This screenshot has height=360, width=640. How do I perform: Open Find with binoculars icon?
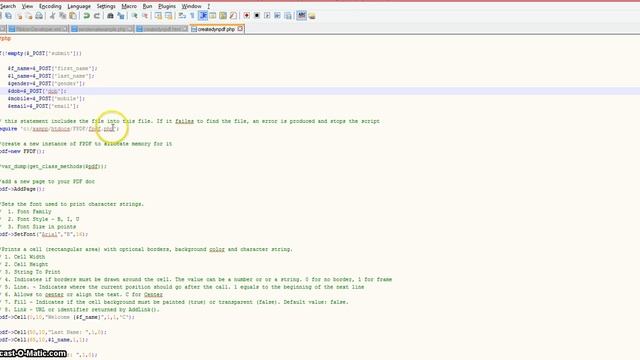[110, 16]
